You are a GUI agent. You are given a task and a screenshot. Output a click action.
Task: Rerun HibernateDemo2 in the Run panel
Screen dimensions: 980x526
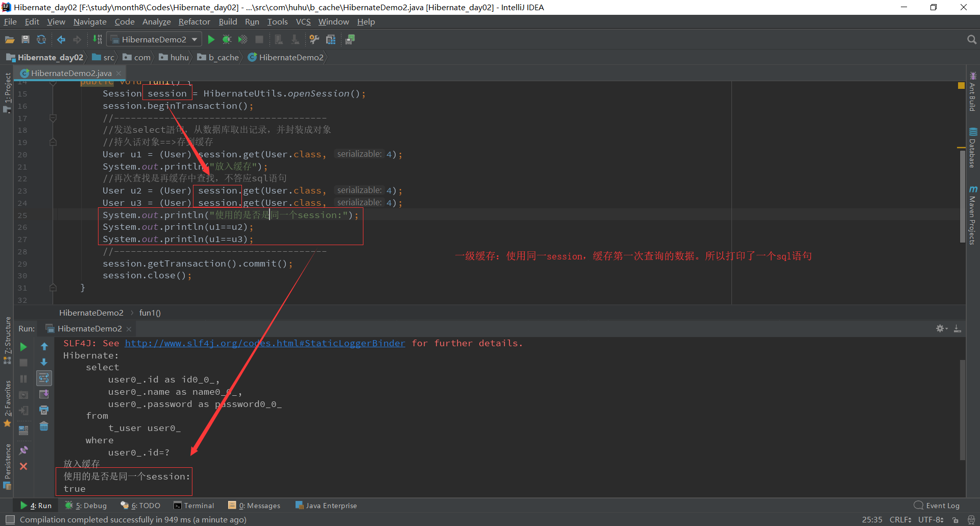tap(23, 347)
